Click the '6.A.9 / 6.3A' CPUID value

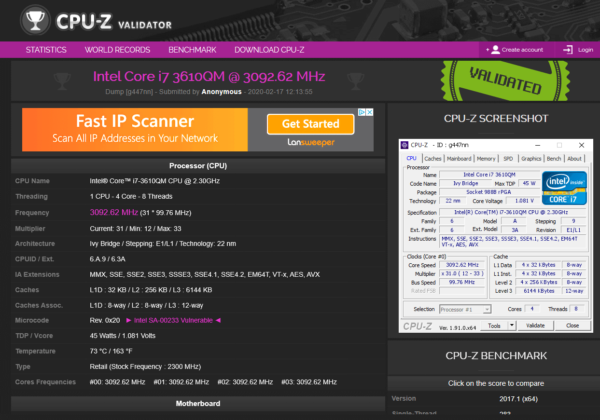[108, 259]
